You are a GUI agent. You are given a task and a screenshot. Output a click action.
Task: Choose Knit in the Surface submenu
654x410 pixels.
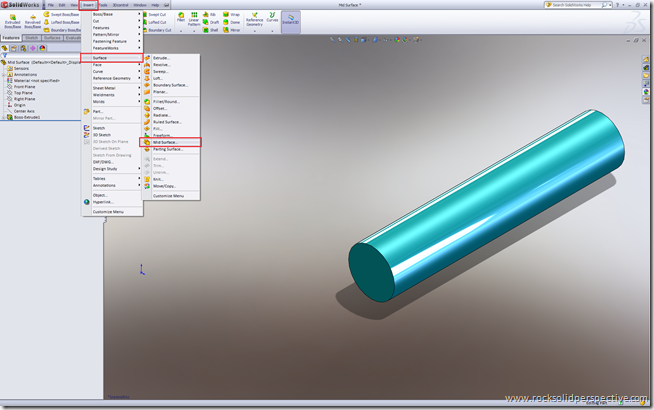coord(158,179)
